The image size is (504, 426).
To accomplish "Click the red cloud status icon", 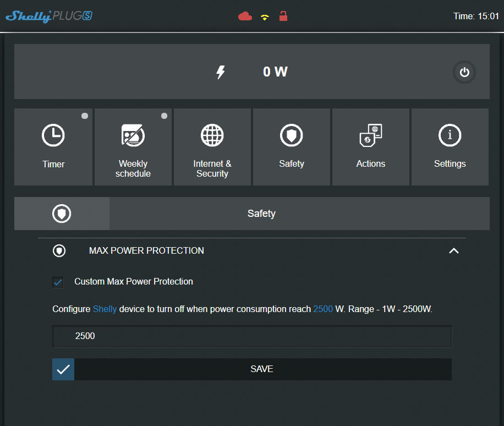I will [245, 17].
